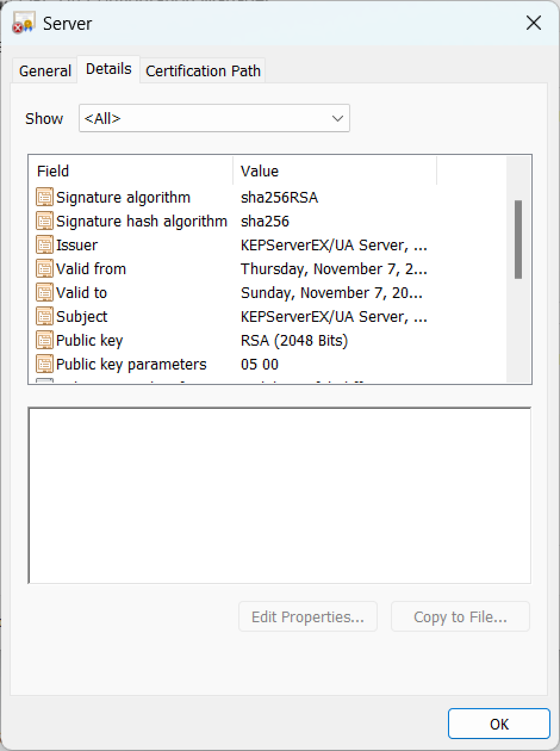The width and height of the screenshot is (560, 751).
Task: Open the Certification Path tab
Action: point(203,71)
